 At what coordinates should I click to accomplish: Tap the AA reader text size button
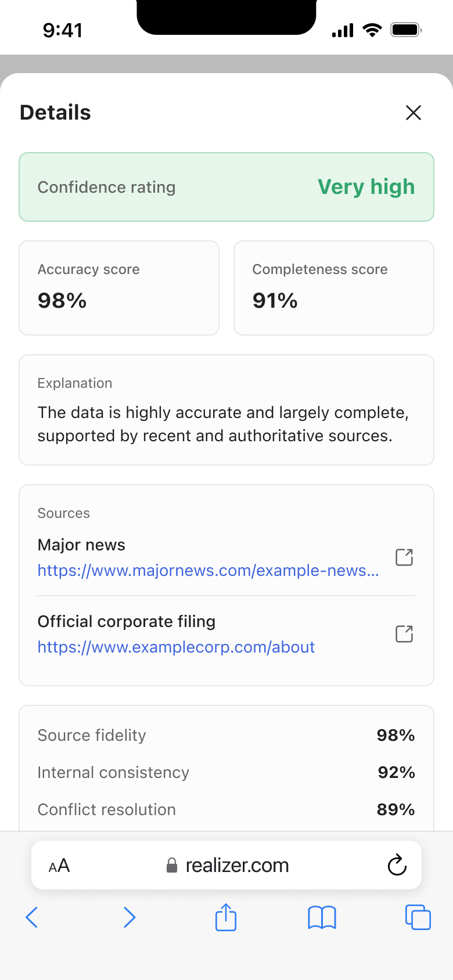tap(59, 866)
